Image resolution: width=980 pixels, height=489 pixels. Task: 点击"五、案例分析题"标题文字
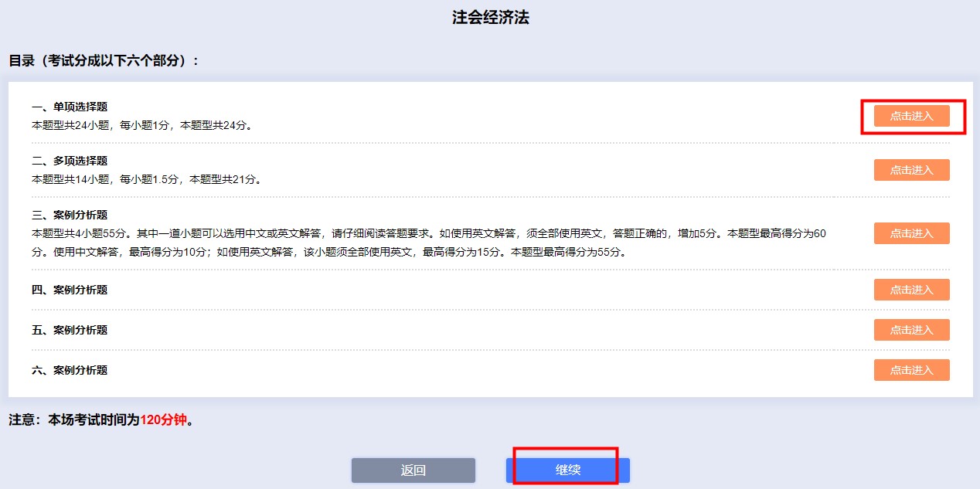[68, 330]
